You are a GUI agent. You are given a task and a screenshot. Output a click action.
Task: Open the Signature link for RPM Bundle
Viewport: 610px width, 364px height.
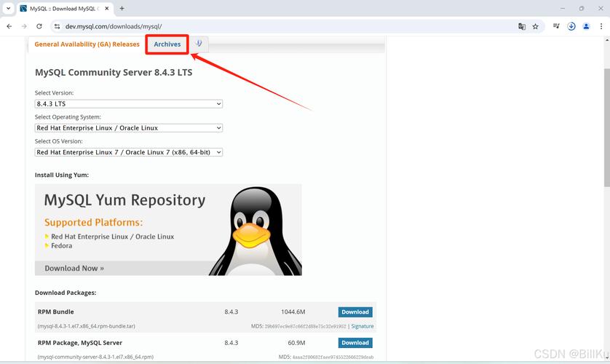tap(363, 326)
